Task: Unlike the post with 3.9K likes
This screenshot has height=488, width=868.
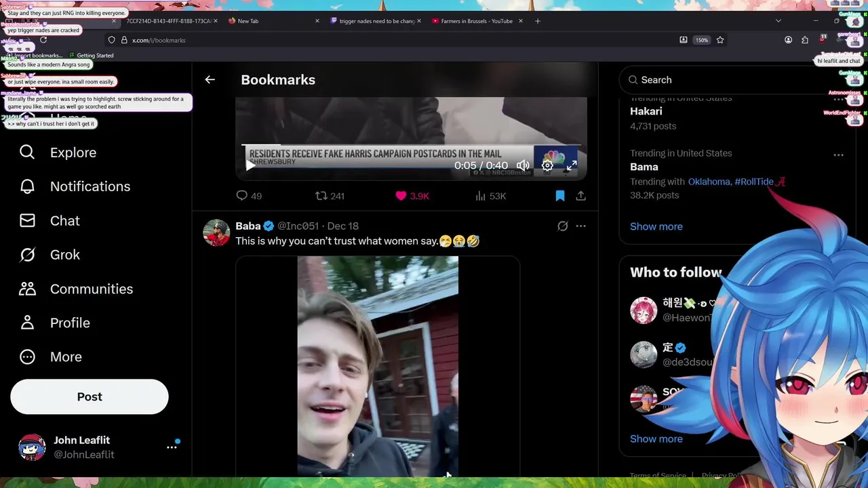Action: [x=412, y=196]
